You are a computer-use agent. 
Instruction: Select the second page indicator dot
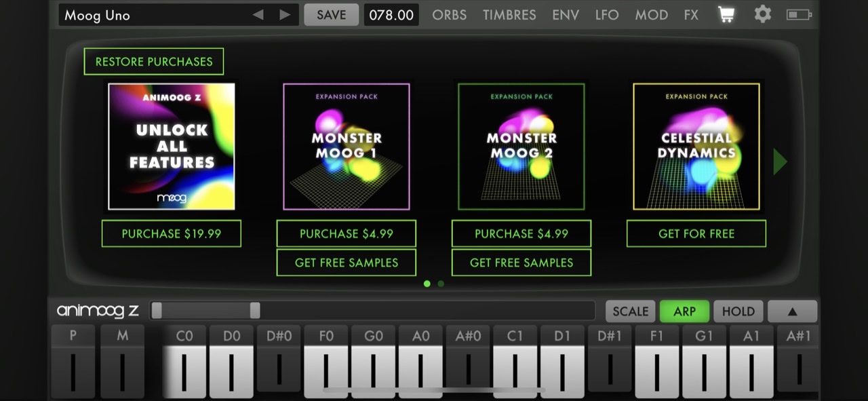pyautogui.click(x=441, y=284)
